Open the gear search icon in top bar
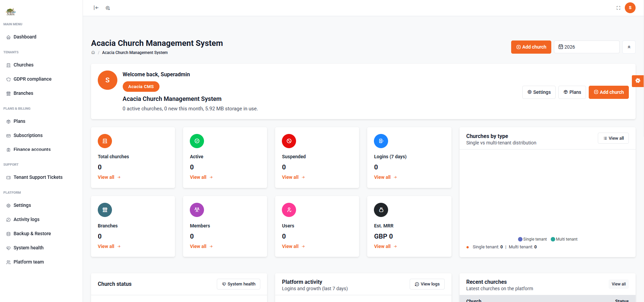This screenshot has width=644, height=302. pyautogui.click(x=108, y=8)
